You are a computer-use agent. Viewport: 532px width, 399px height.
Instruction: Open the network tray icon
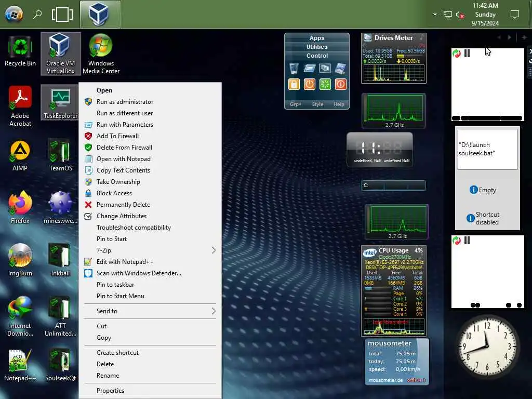coord(447,15)
